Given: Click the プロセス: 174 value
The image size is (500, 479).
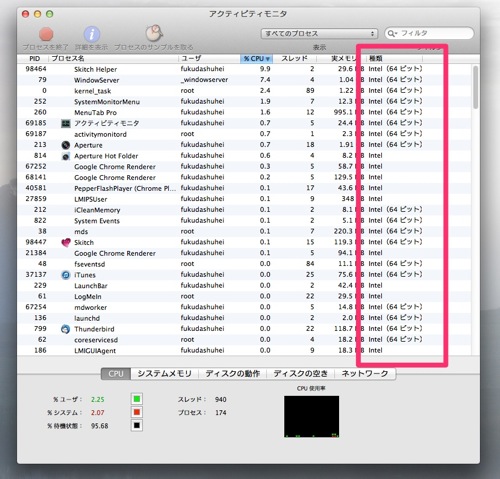Looking at the screenshot, I should point(221,413).
